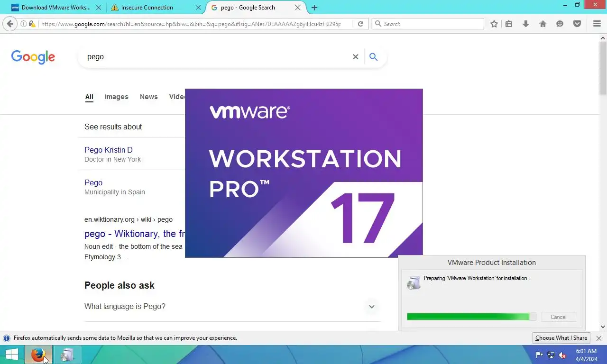Image resolution: width=607 pixels, height=364 pixels.
Task: Switch to News results tab
Action: 149,97
